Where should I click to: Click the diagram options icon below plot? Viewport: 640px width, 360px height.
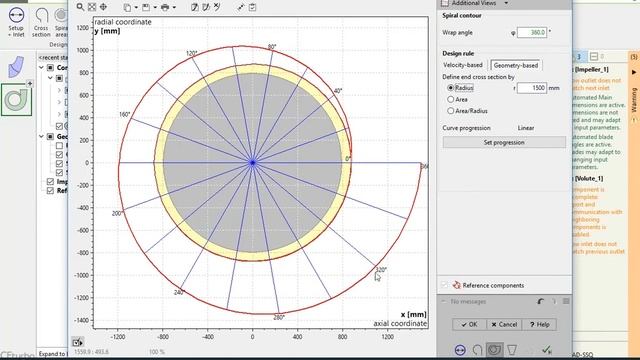(78, 342)
